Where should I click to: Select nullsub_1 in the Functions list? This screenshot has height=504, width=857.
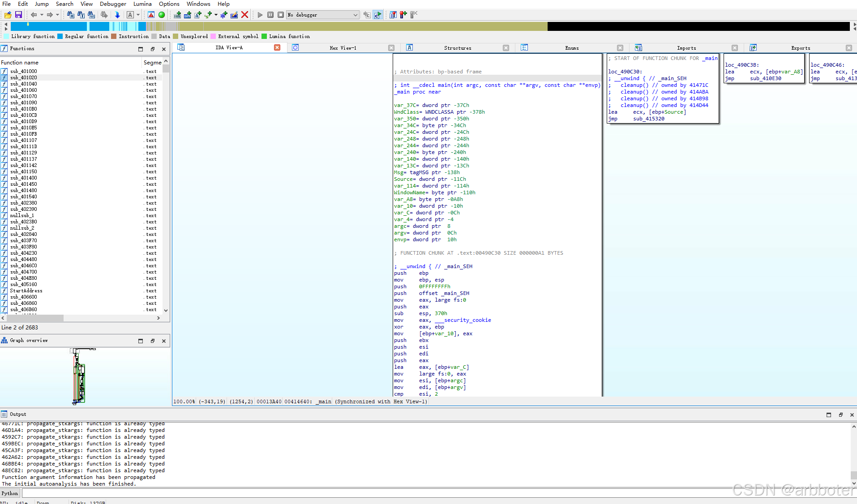tap(81, 215)
